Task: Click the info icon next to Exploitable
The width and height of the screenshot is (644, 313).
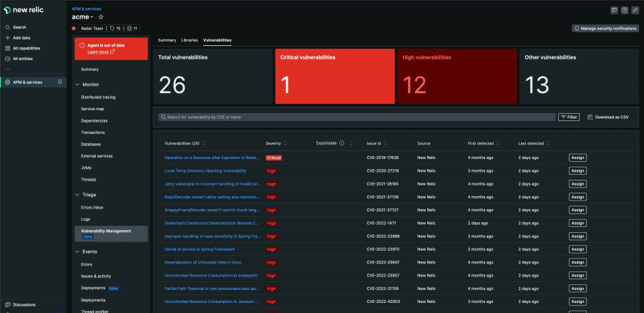Action: tap(341, 143)
